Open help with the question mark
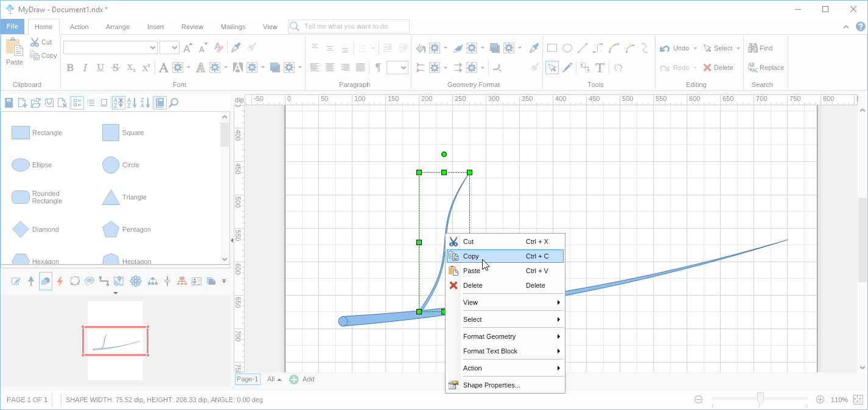868x410 pixels. tap(860, 26)
